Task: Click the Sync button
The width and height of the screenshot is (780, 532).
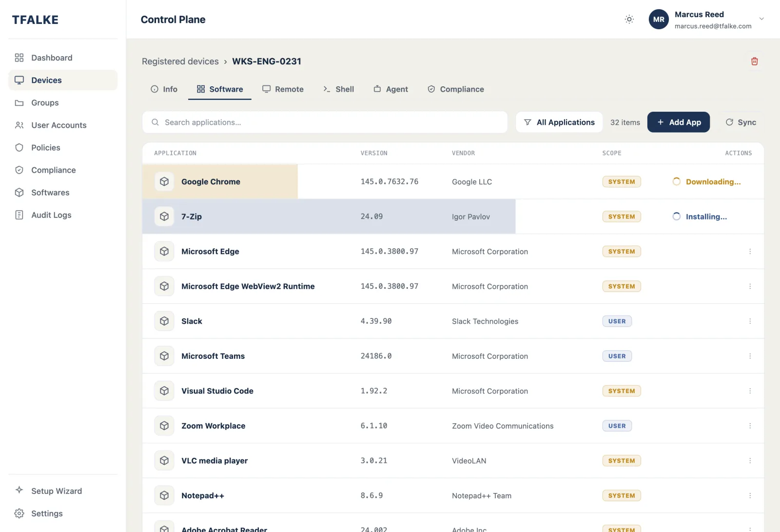Action: coord(741,122)
